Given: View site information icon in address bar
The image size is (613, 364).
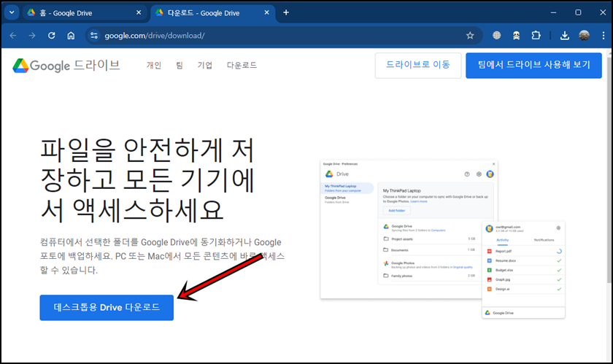Looking at the screenshot, I should (x=94, y=36).
